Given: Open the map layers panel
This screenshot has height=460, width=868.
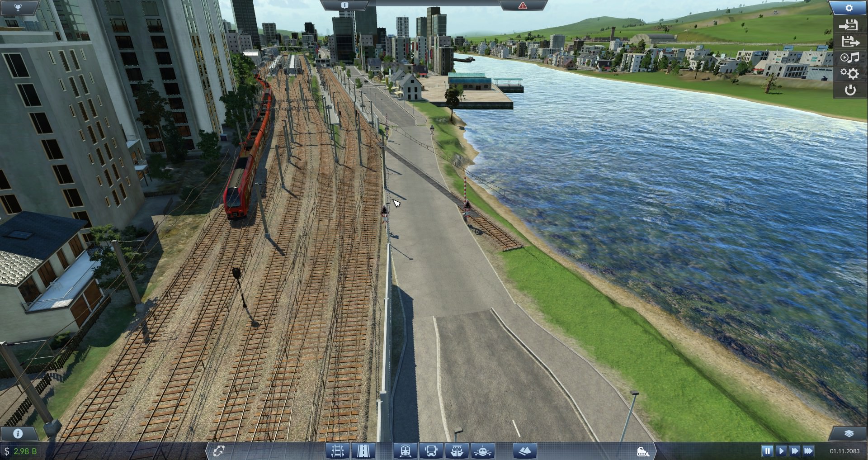Looking at the screenshot, I should (x=849, y=434).
